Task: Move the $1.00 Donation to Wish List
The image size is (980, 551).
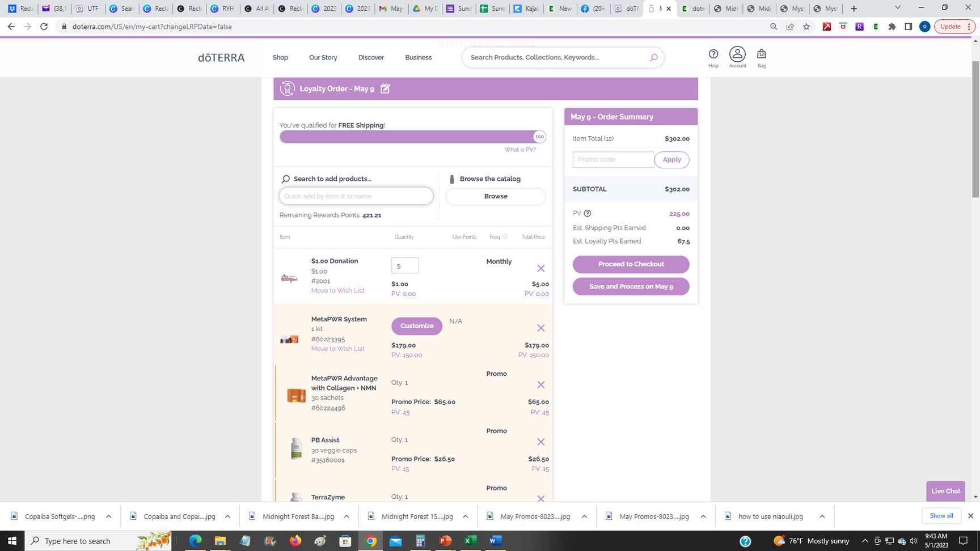Action: [x=337, y=291]
